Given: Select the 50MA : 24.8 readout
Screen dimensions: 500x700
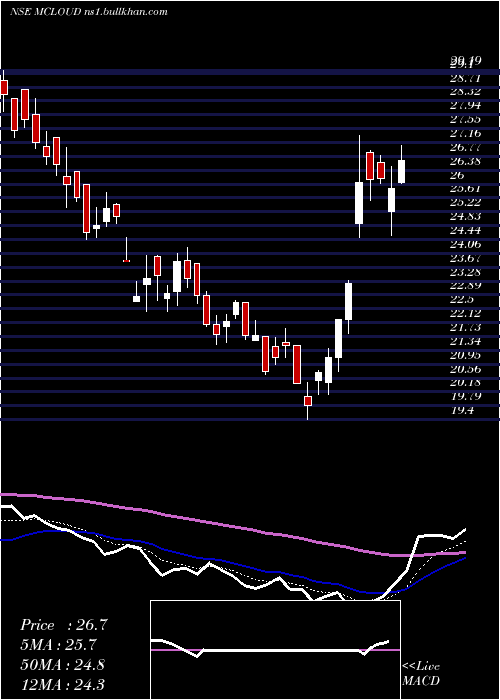Looking at the screenshot, I should tap(62, 664).
